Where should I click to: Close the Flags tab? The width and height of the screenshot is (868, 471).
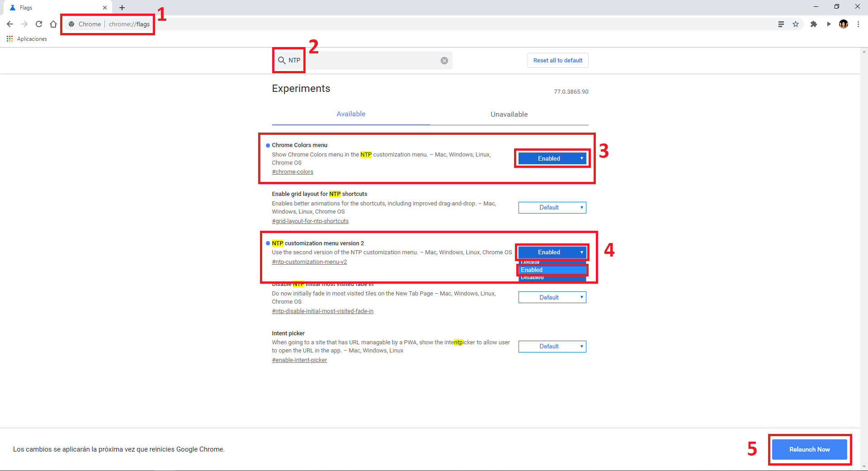click(105, 8)
